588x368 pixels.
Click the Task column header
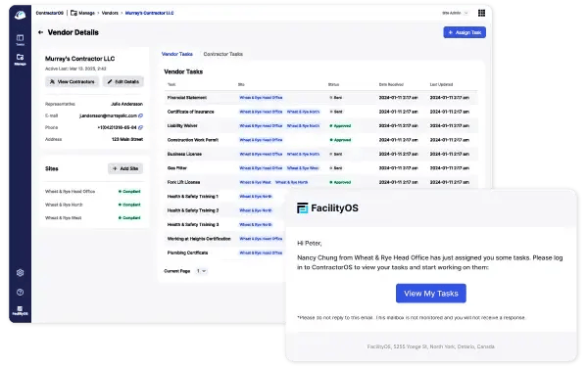tap(171, 84)
